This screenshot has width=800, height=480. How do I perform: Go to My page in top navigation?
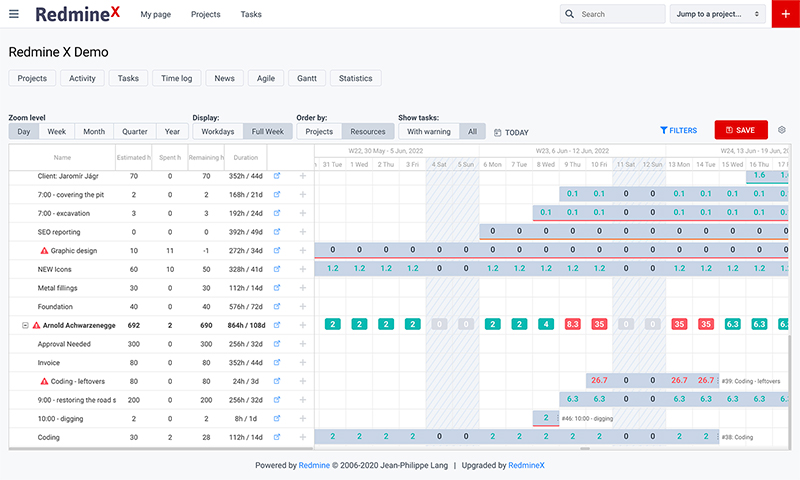[156, 14]
